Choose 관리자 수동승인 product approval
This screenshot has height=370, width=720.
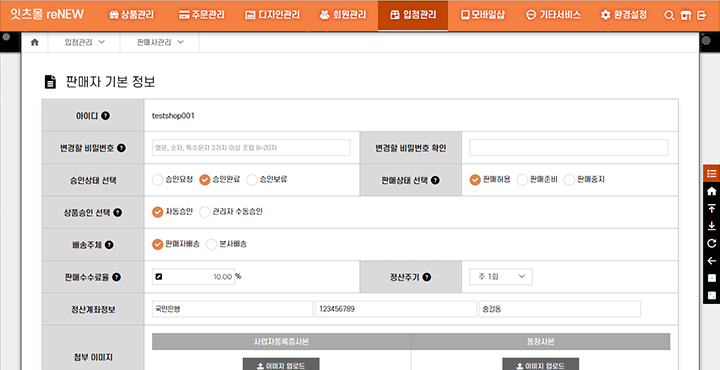(204, 212)
